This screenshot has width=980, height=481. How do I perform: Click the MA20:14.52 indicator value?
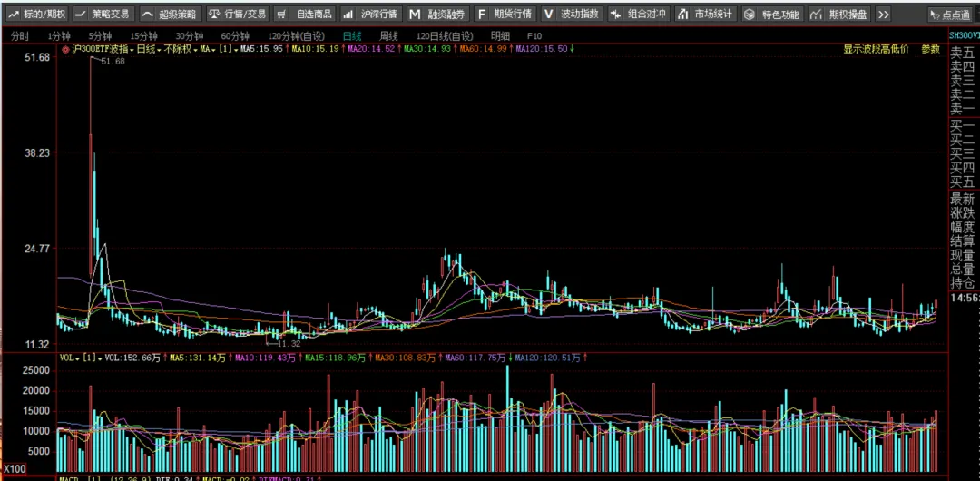pos(371,49)
